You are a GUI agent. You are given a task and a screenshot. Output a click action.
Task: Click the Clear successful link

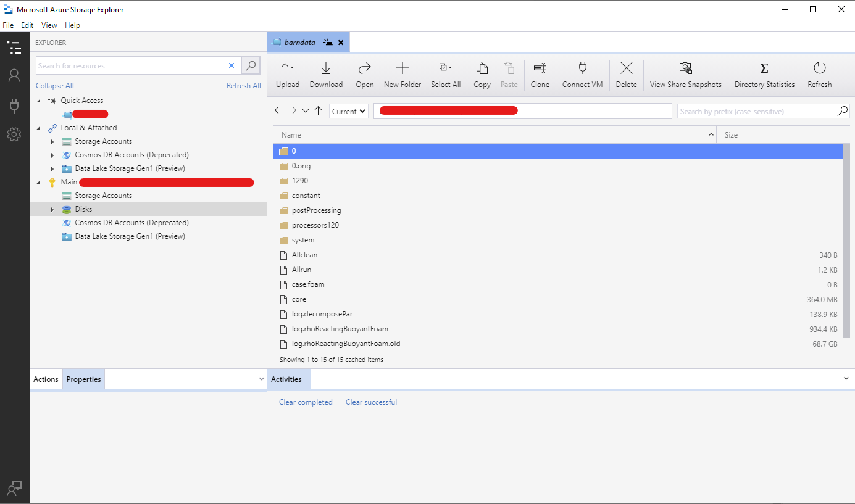pyautogui.click(x=371, y=402)
